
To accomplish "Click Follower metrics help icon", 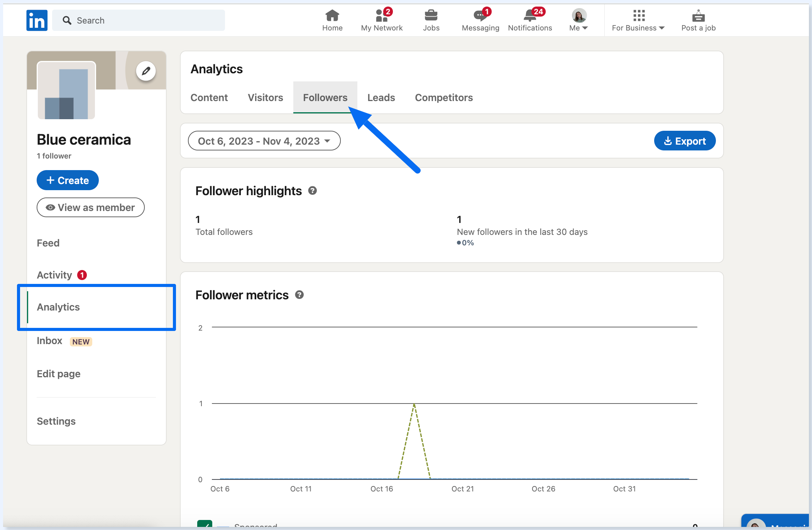I will [x=299, y=295].
